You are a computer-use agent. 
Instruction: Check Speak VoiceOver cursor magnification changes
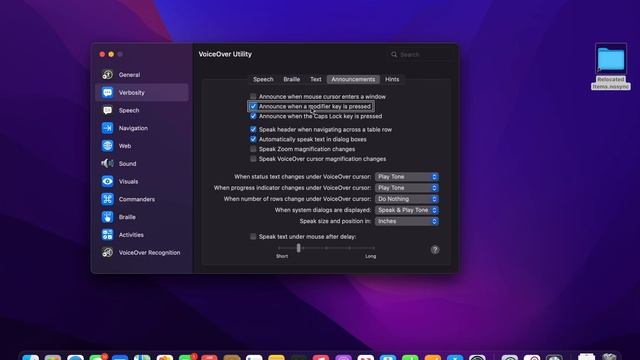coord(253,159)
